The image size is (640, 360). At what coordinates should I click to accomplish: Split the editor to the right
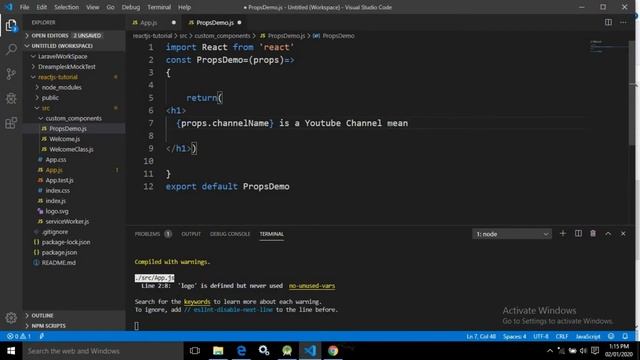point(608,22)
